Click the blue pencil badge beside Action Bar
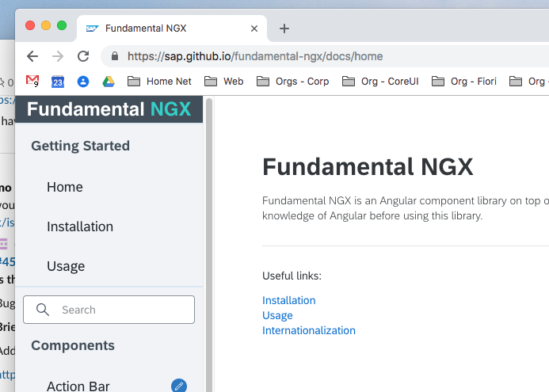This screenshot has height=392, width=549. [x=179, y=386]
